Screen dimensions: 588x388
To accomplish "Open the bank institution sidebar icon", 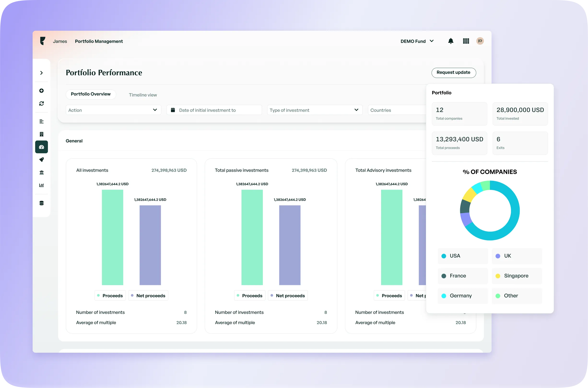I will [41, 172].
